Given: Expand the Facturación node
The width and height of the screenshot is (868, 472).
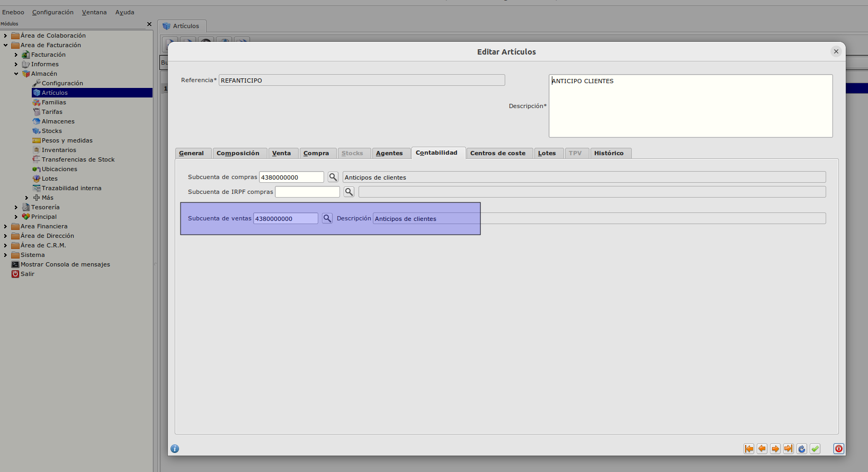Looking at the screenshot, I should pos(16,55).
